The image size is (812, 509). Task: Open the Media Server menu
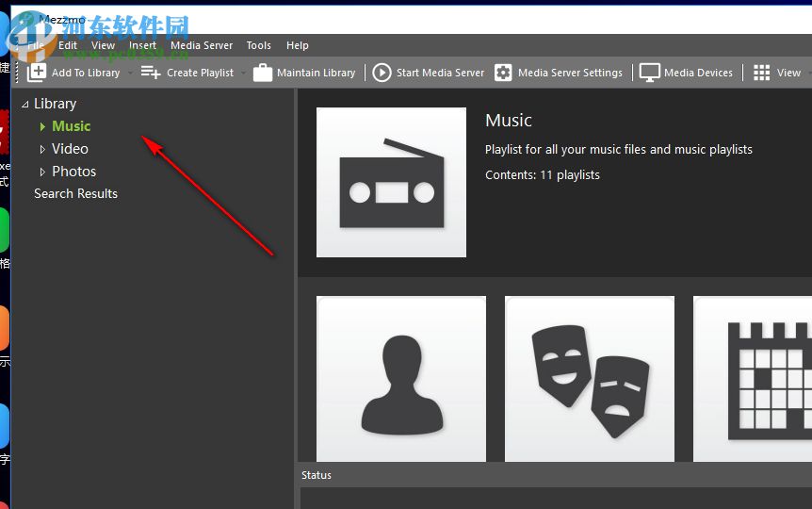coord(202,45)
